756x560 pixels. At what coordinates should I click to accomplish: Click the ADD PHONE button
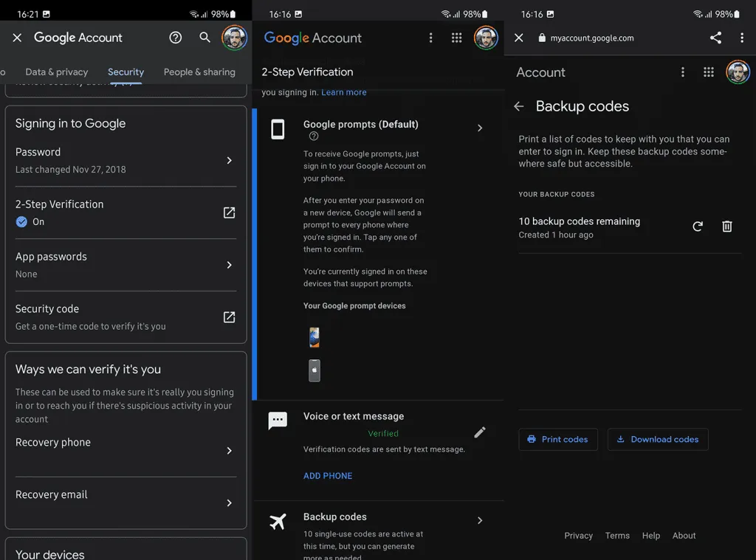328,476
